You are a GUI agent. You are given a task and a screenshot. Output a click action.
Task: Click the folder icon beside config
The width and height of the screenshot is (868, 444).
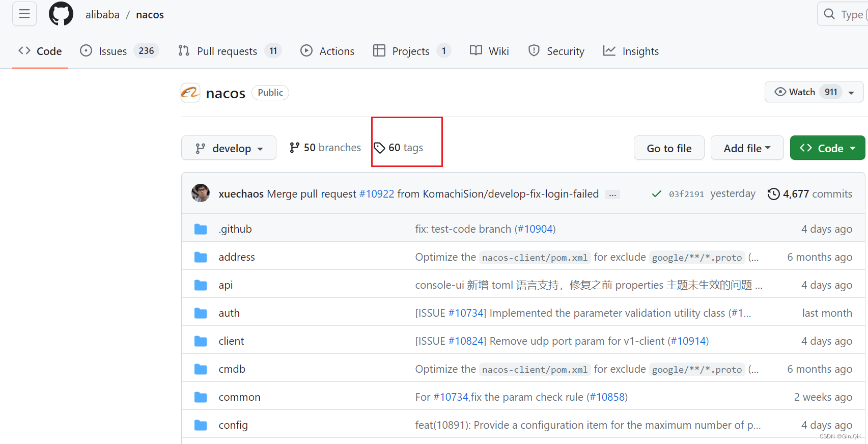(201, 425)
